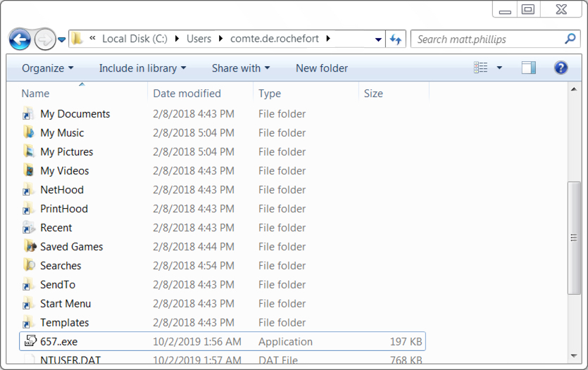Image resolution: width=588 pixels, height=370 pixels.
Task: Select Searches folder icon
Action: [29, 265]
